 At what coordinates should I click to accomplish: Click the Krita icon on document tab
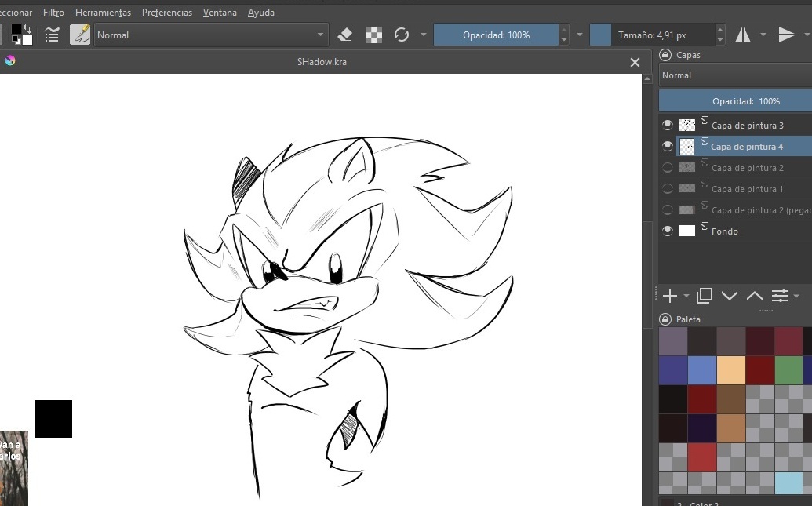click(x=10, y=60)
